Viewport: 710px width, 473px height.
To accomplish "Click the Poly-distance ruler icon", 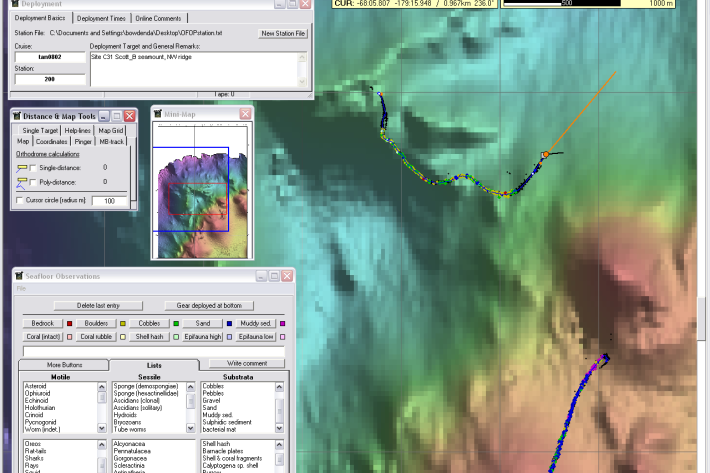I will tap(22, 181).
